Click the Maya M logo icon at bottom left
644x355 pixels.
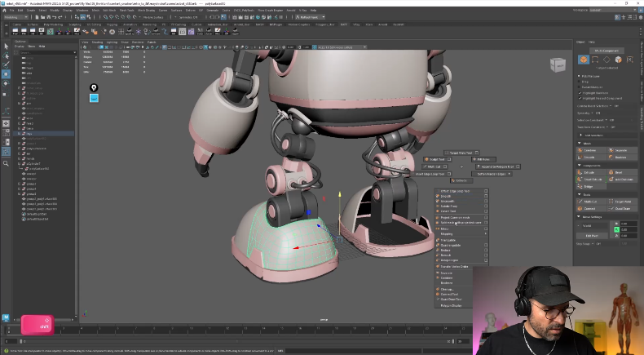pyautogui.click(x=6, y=317)
